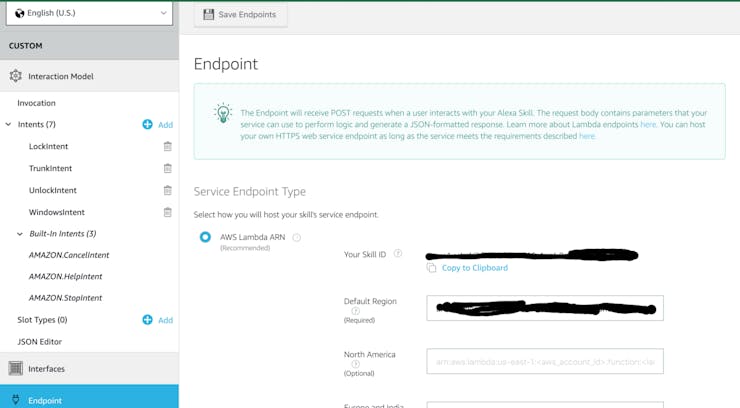740x408 pixels.
Task: Click the Add link next to Intents
Action: coord(165,125)
